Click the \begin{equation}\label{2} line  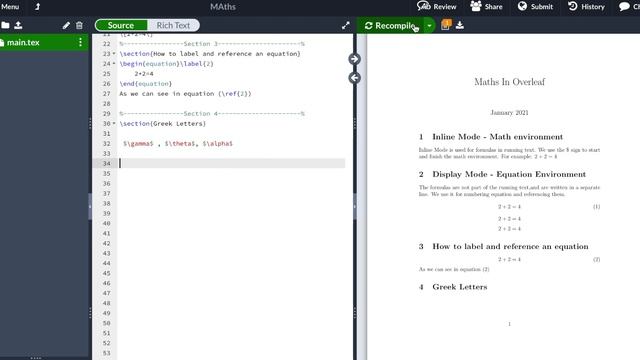(167, 64)
